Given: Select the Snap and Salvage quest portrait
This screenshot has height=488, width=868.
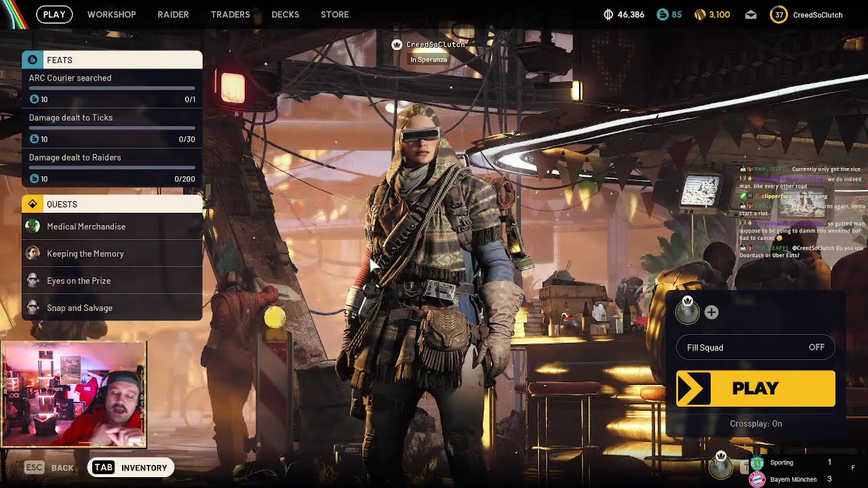Looking at the screenshot, I should point(33,308).
